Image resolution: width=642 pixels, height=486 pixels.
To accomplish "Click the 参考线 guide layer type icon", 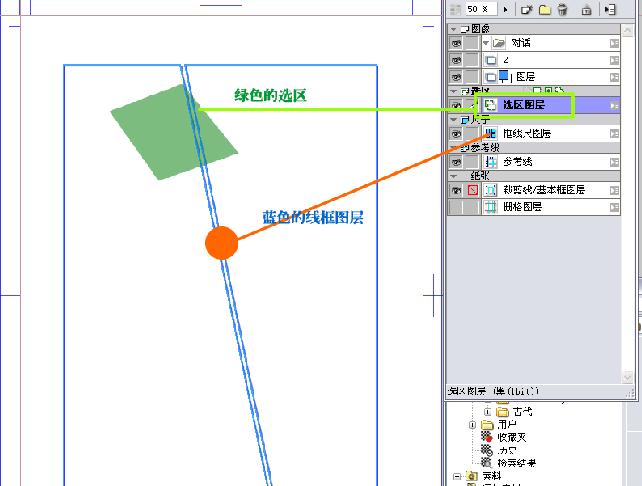I will pos(491,162).
